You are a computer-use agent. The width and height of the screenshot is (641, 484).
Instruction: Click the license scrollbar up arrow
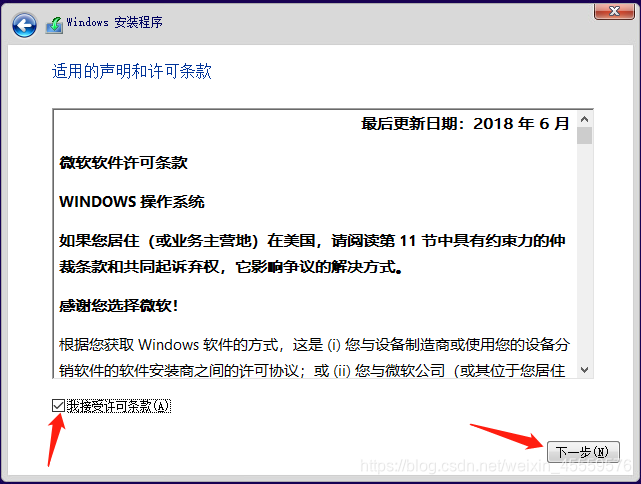(x=585, y=119)
